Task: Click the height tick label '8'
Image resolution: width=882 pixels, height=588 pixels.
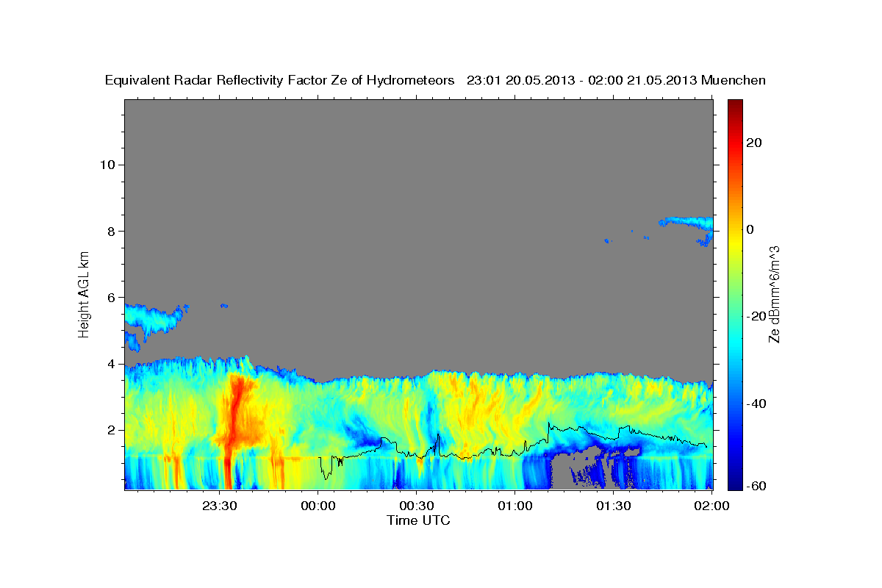Action: (x=110, y=231)
